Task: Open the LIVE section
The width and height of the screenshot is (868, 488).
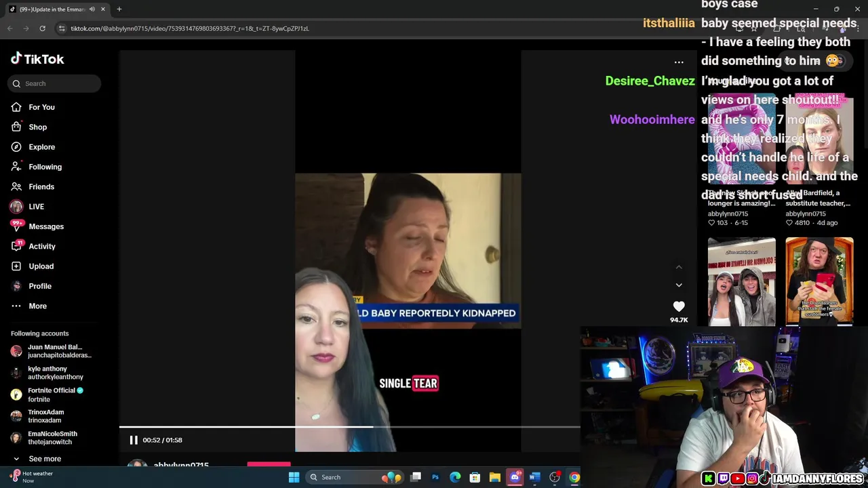Action: click(36, 207)
